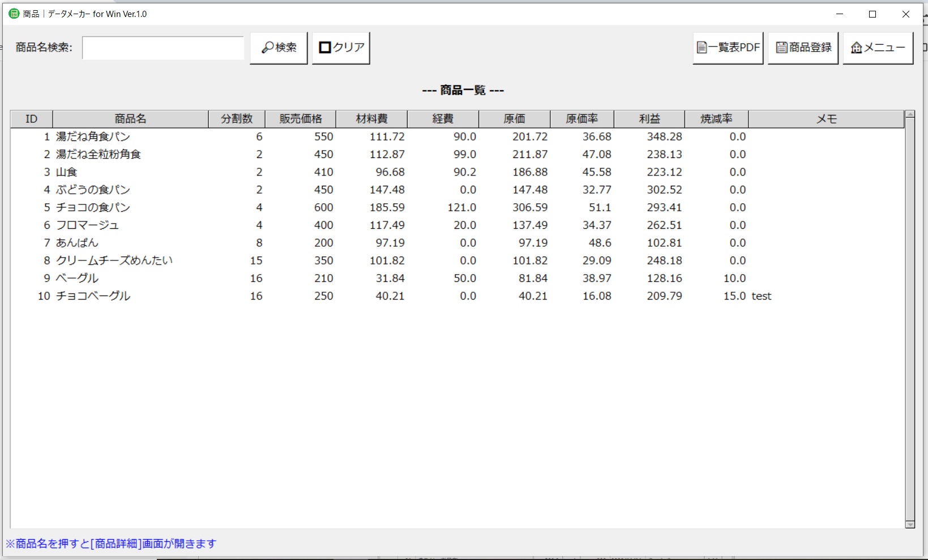Select the あんぱん product name

77,242
